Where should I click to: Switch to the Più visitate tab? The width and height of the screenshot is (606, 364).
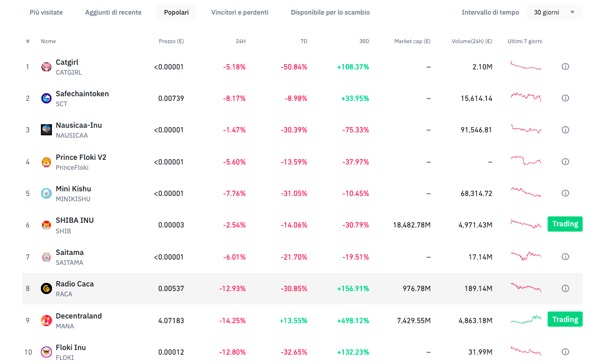[x=46, y=12]
